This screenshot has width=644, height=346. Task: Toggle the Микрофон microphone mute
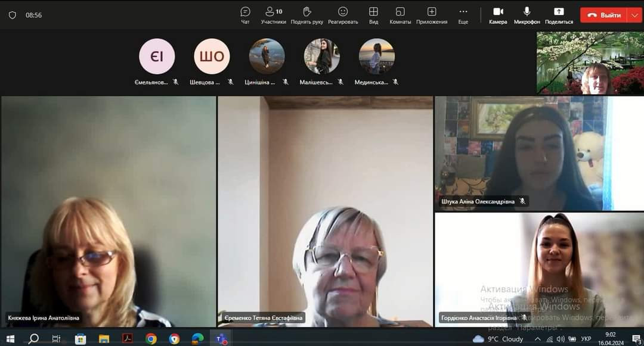pos(527,15)
